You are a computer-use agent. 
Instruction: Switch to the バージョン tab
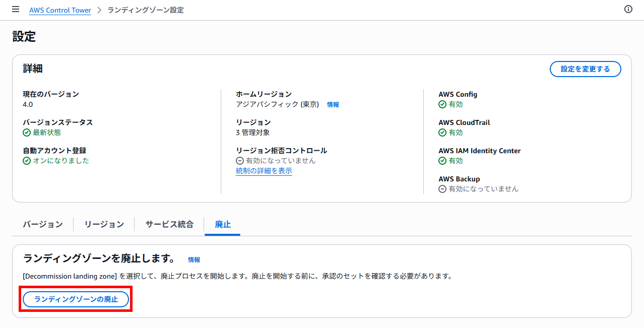click(43, 224)
